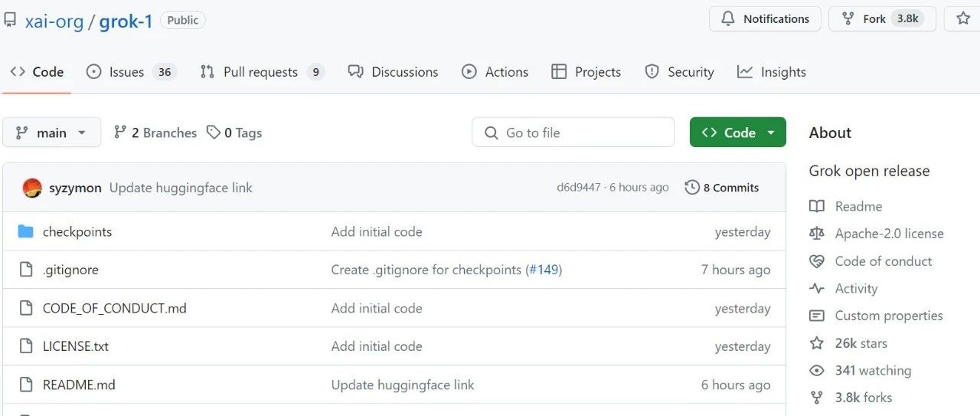Open Update huggingface link commit in README.md row
980x416 pixels.
coord(403,385)
